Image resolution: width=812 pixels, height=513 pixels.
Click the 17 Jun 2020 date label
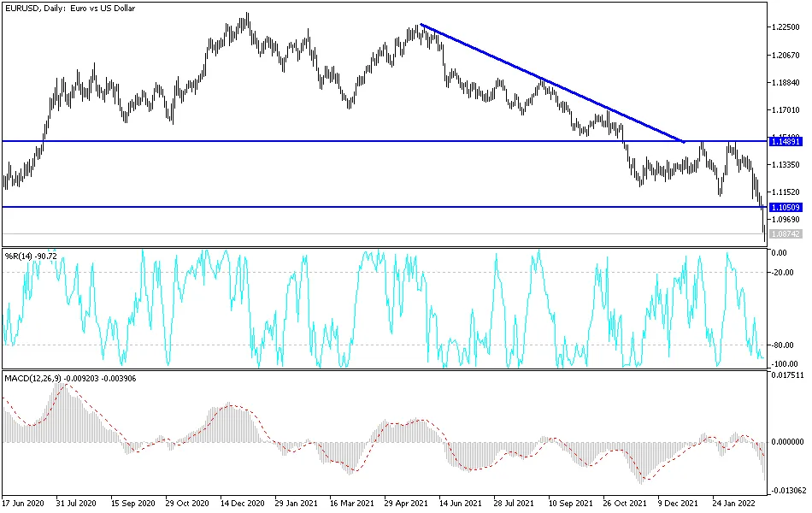(x=23, y=503)
